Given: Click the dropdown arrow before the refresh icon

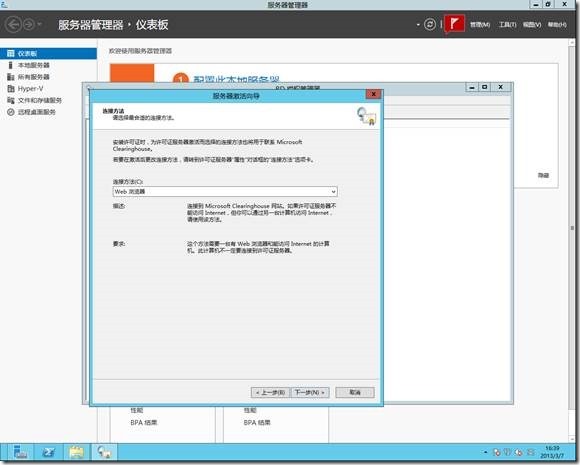Looking at the screenshot, I should click(x=418, y=25).
